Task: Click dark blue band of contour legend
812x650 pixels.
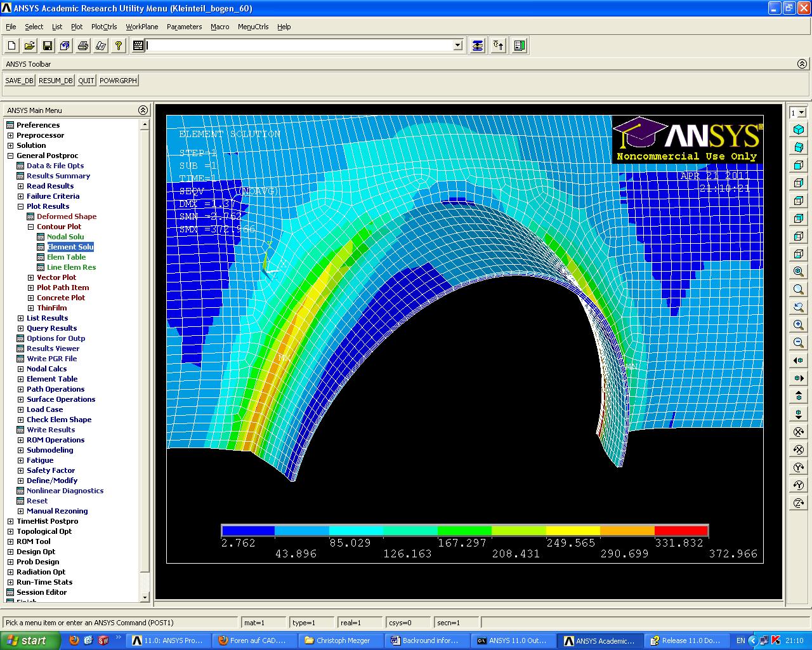Action: coord(248,531)
